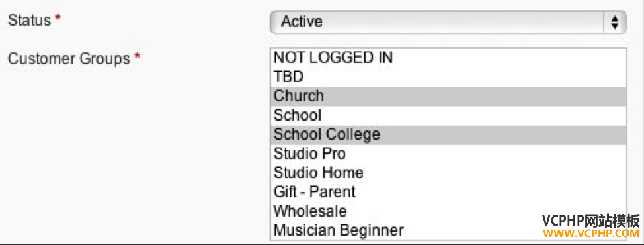Image resolution: width=644 pixels, height=245 pixels.
Task: Deselect the highlighted Church group
Action: [x=448, y=96]
